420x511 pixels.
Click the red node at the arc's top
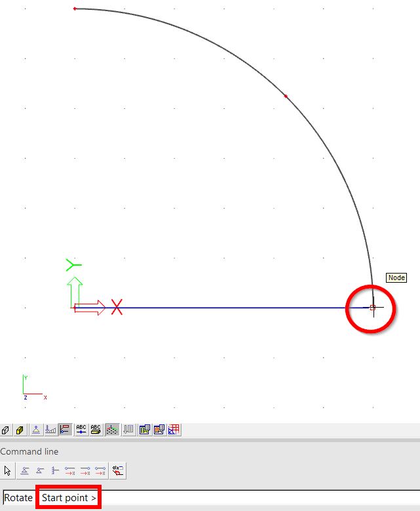pos(75,9)
